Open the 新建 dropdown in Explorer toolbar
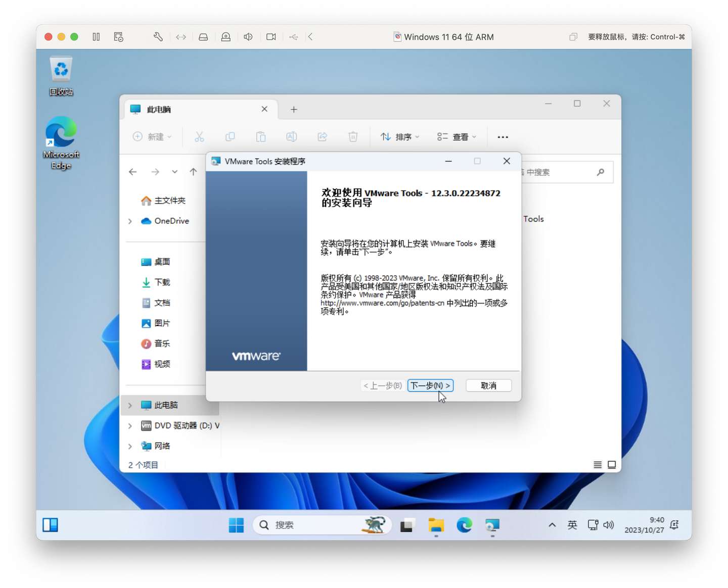Viewport: 728px width, 588px height. click(x=152, y=137)
